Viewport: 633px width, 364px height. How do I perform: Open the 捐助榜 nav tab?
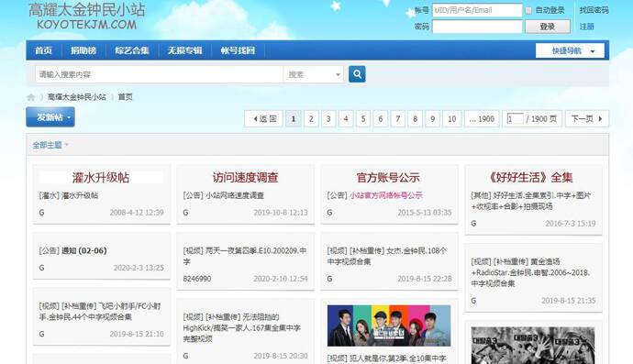coord(83,50)
